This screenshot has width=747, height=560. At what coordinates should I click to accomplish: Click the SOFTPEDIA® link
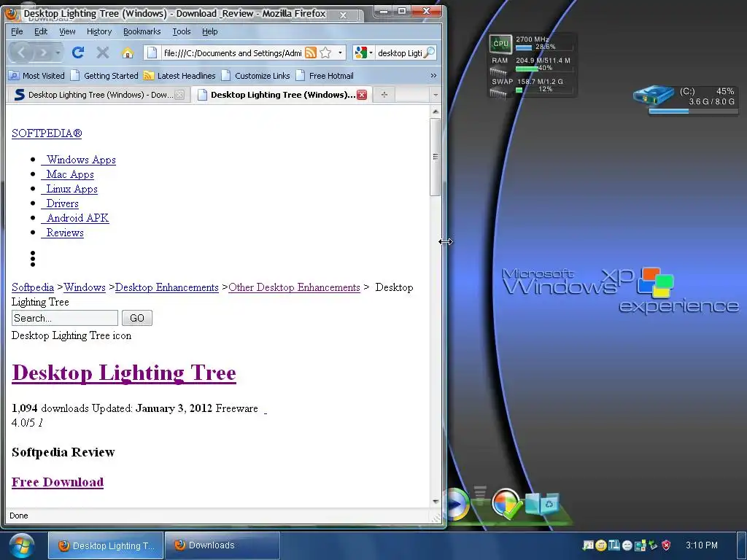(47, 133)
